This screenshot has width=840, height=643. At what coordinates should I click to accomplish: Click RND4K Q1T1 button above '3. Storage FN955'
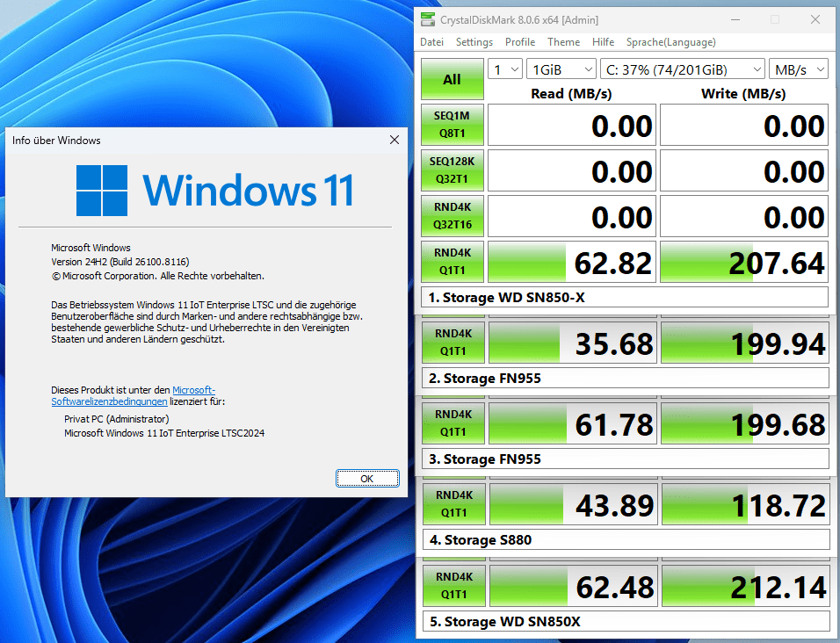click(453, 423)
